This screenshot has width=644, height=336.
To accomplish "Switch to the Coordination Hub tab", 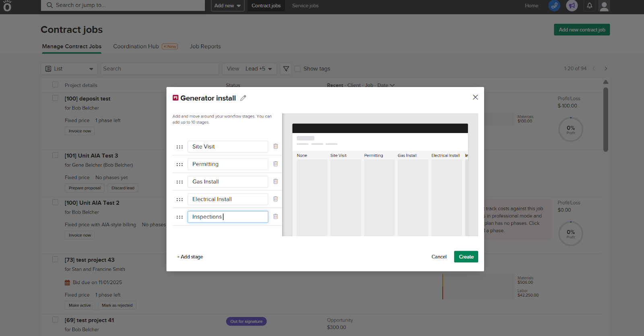I will (x=136, y=46).
